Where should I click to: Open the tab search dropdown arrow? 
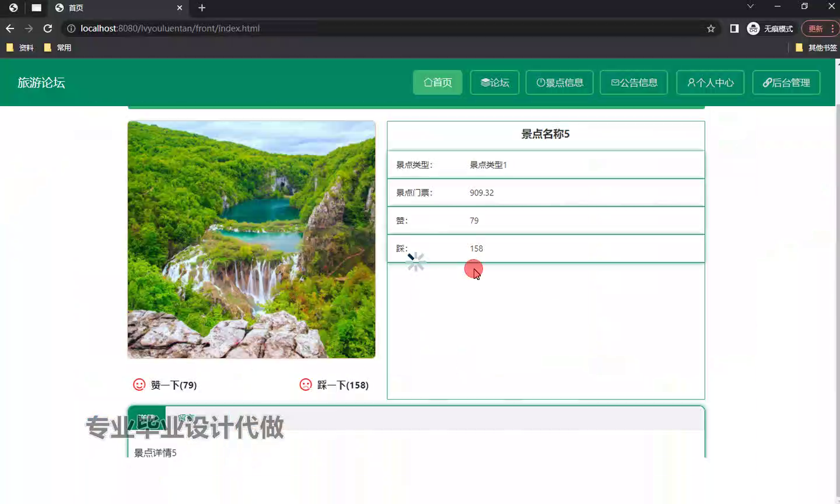(x=750, y=6)
